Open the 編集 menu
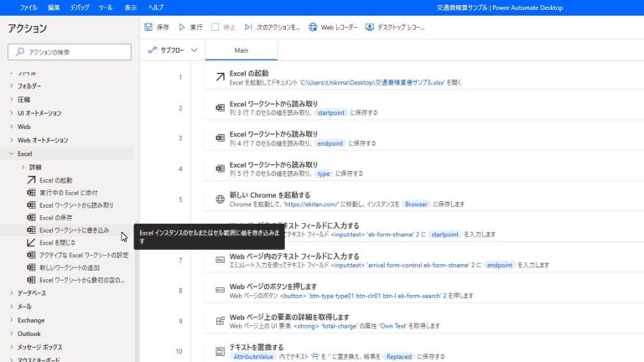The height and width of the screenshot is (362, 644). point(54,8)
